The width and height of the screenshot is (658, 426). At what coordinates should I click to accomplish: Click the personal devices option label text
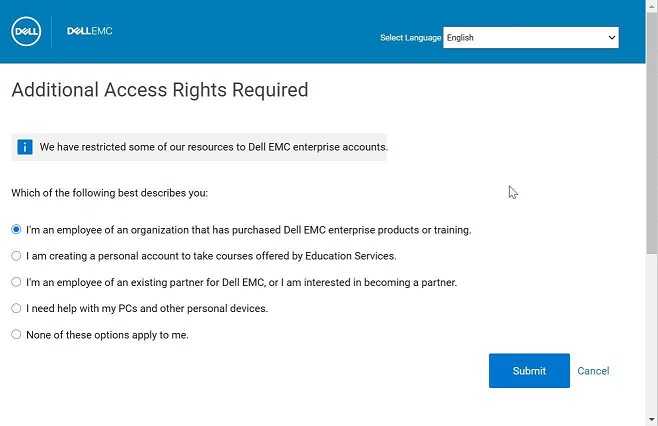click(x=147, y=308)
